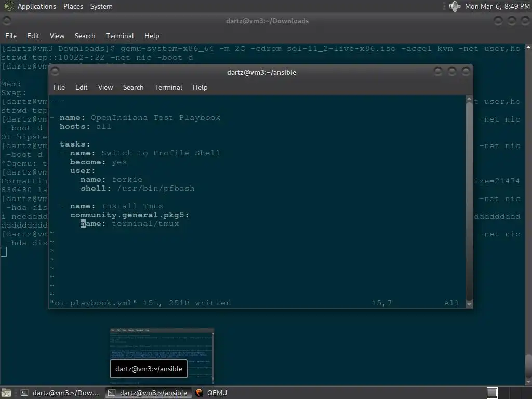This screenshot has width=532, height=399.
Task: Open Terminal menu in the Downloads terminal
Action: [120, 36]
